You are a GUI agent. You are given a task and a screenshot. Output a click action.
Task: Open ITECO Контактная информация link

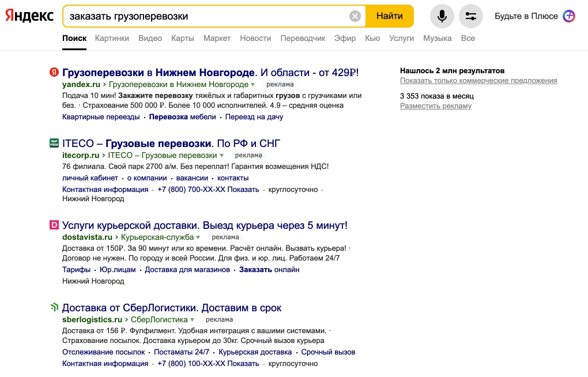(x=105, y=190)
